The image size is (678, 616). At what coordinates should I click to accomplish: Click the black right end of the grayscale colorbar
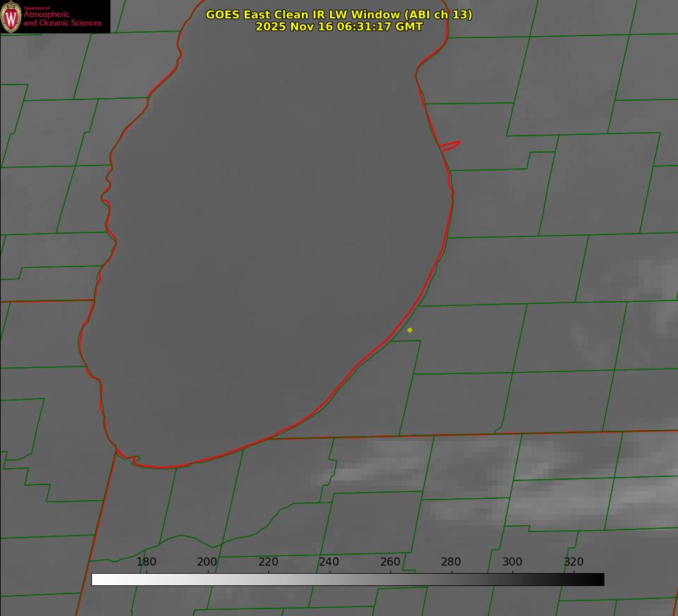pos(599,579)
